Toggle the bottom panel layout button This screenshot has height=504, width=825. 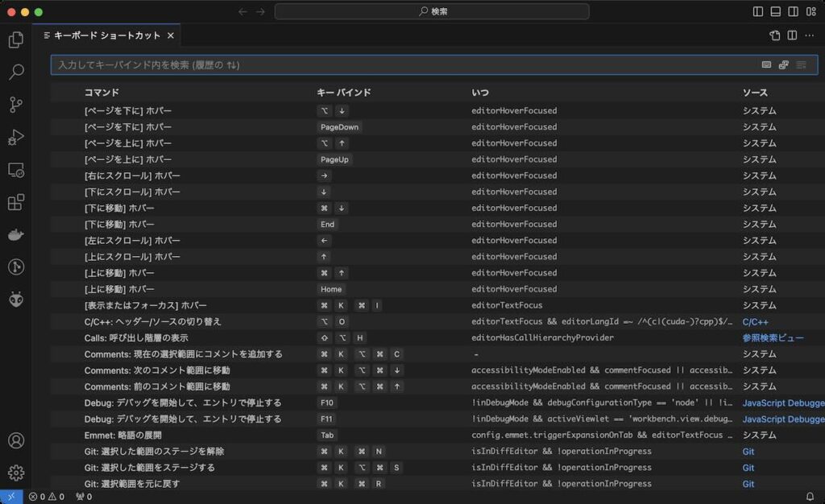[776, 12]
